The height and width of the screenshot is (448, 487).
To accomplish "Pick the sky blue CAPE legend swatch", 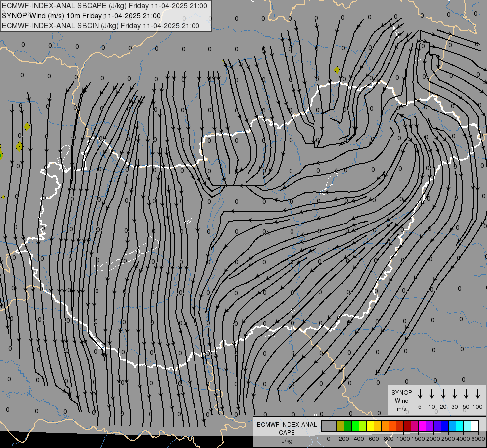I will pos(452,426).
